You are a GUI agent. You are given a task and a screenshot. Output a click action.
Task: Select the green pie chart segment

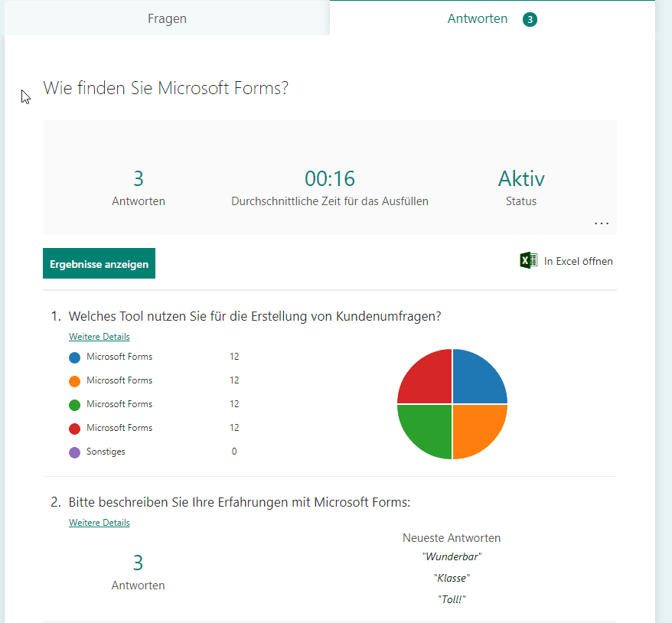[x=429, y=428]
